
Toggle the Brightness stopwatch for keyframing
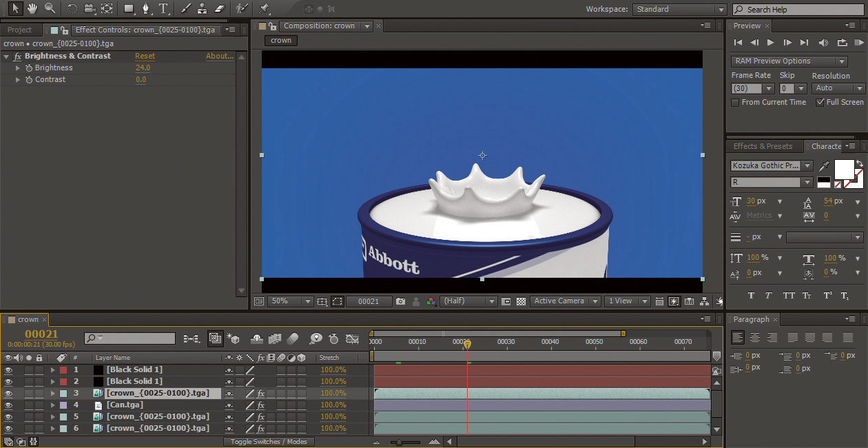29,68
